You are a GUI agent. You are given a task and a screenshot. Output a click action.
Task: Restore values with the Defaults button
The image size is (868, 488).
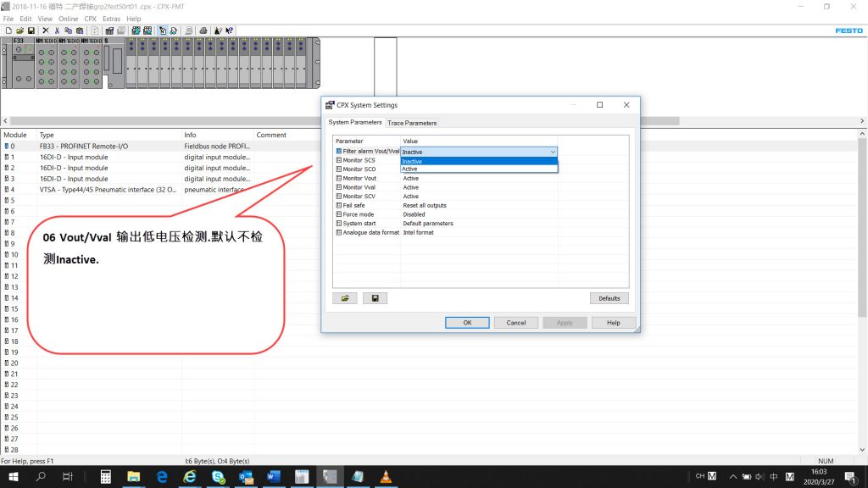[x=609, y=298]
